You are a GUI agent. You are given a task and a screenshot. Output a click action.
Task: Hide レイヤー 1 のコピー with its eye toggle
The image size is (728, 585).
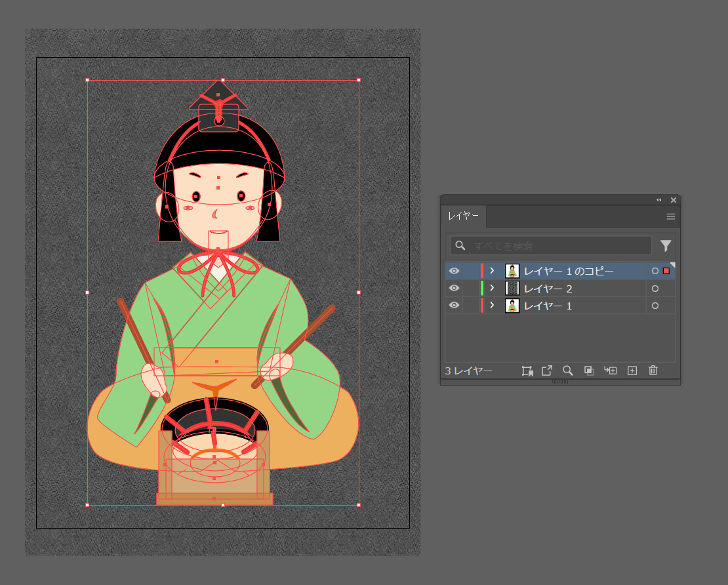tap(454, 270)
